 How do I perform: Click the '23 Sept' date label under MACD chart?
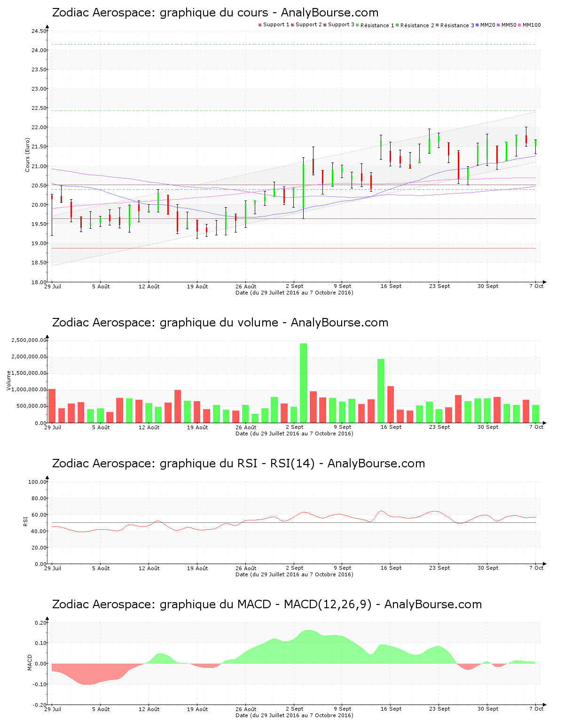[x=439, y=709]
